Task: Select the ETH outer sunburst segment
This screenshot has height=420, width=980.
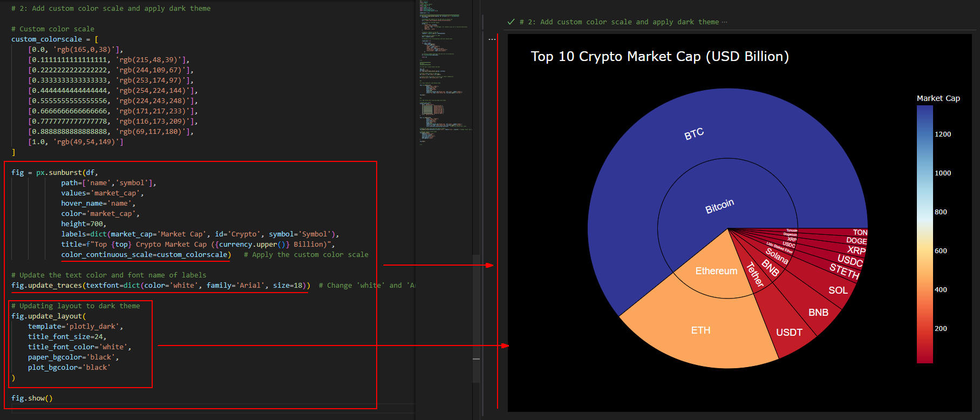Action: [701, 330]
